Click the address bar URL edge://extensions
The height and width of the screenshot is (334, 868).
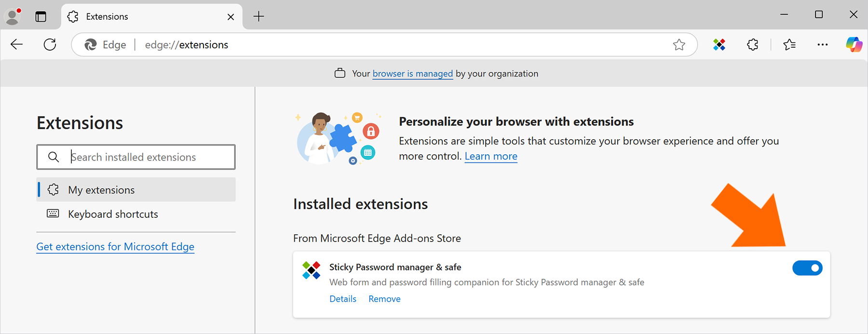[x=187, y=45]
